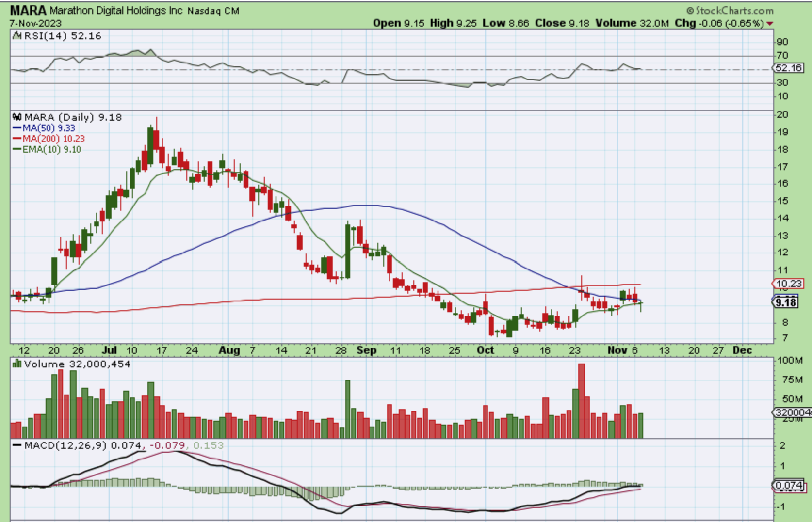Click the volume bars icon beside Volume label
812x522 pixels.
17,364
